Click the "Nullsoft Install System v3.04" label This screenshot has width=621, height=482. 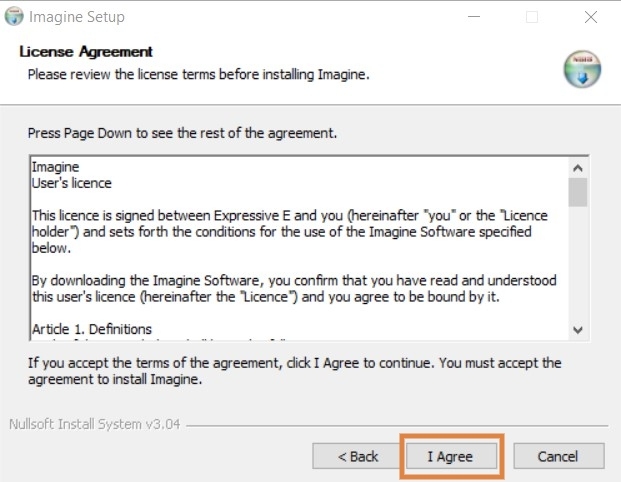coord(94,424)
